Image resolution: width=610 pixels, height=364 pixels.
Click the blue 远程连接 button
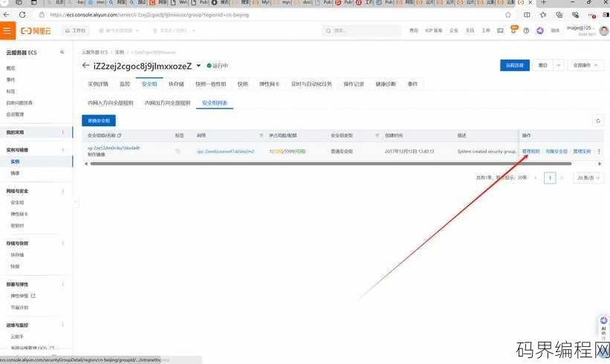pos(515,65)
